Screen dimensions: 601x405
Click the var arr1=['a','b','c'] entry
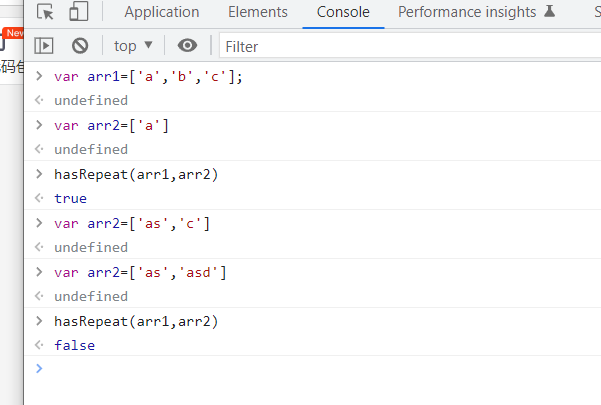pyautogui.click(x=148, y=76)
